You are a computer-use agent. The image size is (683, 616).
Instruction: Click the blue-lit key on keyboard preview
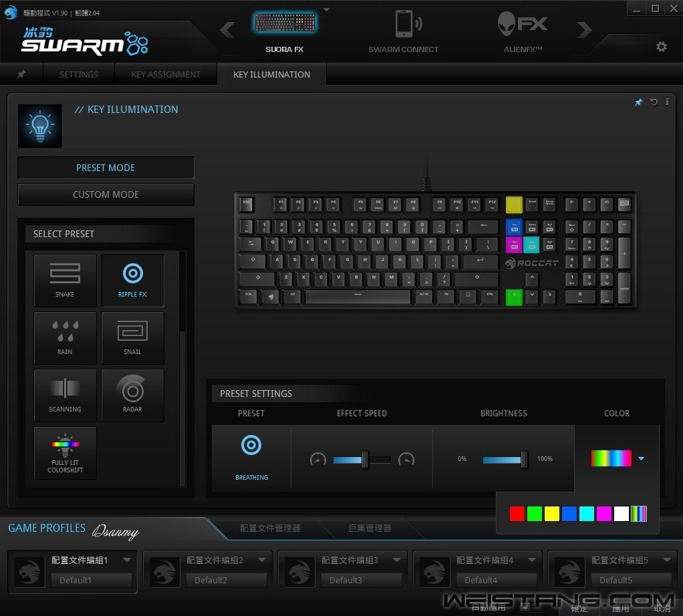[514, 226]
